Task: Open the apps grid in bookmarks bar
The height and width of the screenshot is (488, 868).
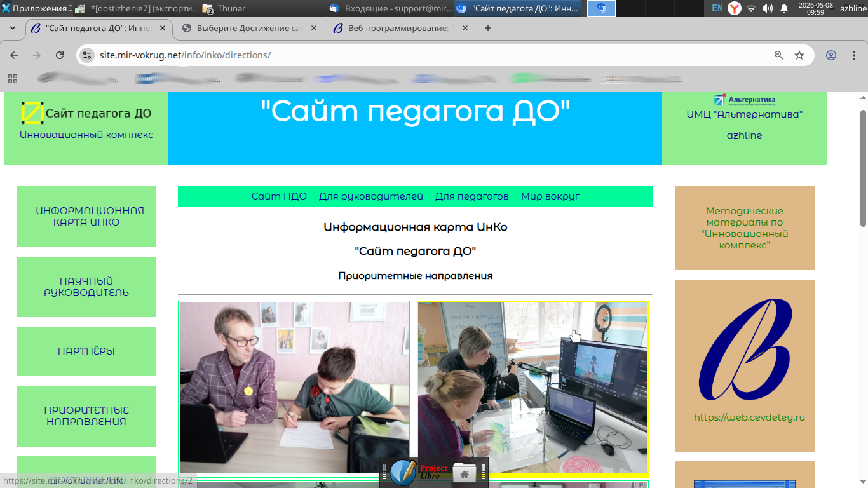Action: [x=13, y=79]
